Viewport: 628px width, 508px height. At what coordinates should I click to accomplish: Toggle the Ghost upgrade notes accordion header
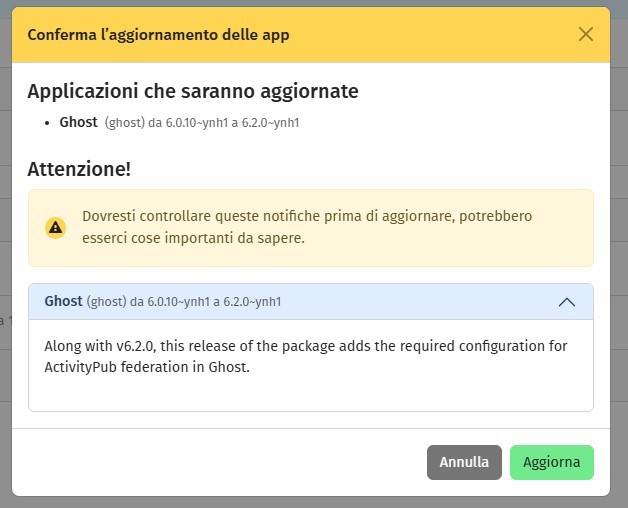pyautogui.click(x=300, y=301)
